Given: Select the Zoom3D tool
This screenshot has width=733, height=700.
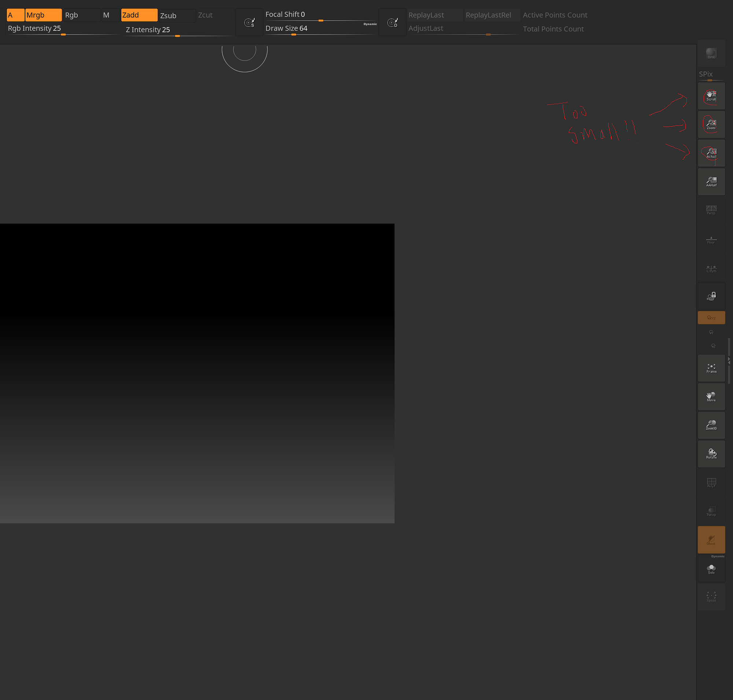Looking at the screenshot, I should click(711, 425).
